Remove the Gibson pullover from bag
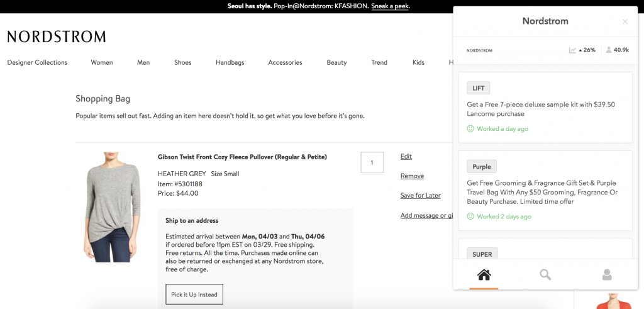This screenshot has width=644, height=309. (412, 176)
